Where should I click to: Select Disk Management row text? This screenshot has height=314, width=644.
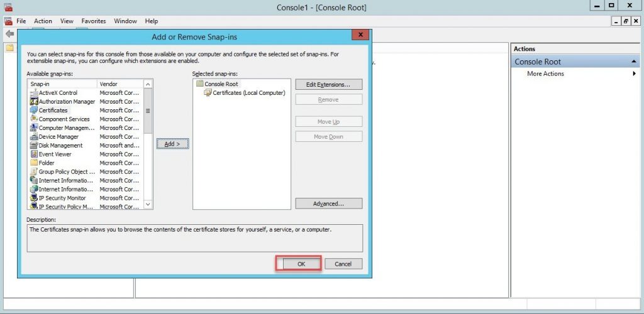(x=60, y=146)
